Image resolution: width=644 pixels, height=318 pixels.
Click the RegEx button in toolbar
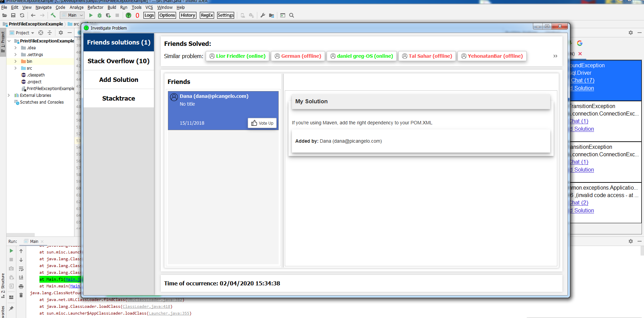pyautogui.click(x=207, y=15)
